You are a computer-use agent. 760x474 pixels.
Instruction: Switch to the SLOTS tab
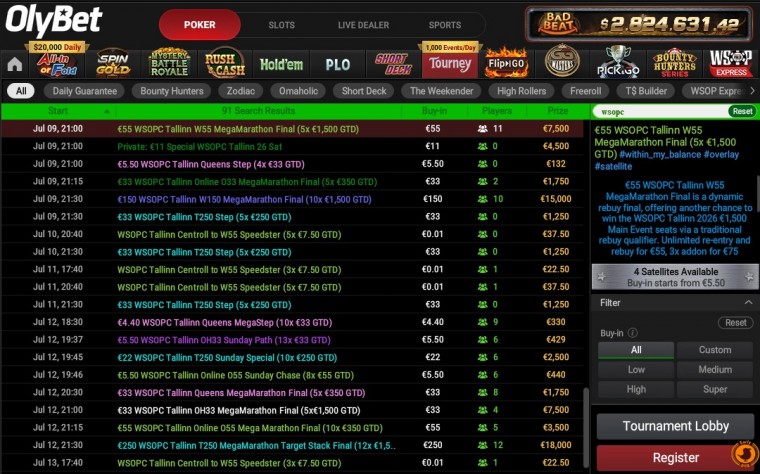coord(281,25)
